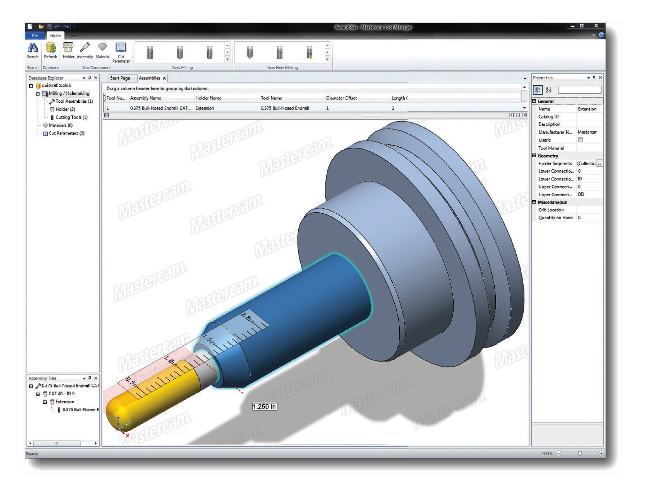Select the second New Hole Making tool thumbnail
Viewport: 645px width, 481px height.
click(280, 53)
